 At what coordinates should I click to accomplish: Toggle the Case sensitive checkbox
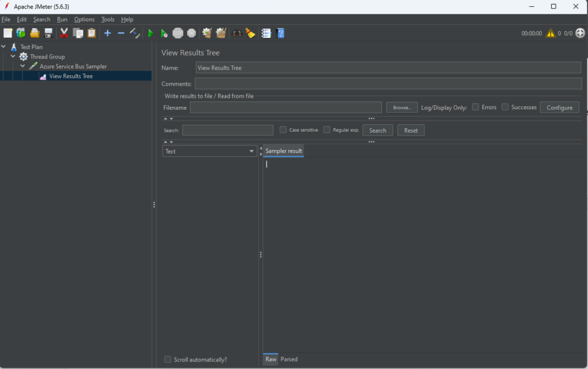click(x=283, y=130)
